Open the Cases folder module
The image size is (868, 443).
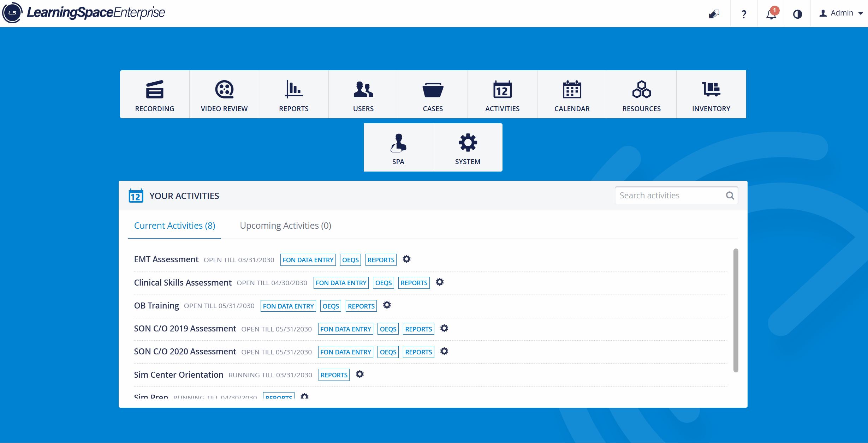click(433, 94)
